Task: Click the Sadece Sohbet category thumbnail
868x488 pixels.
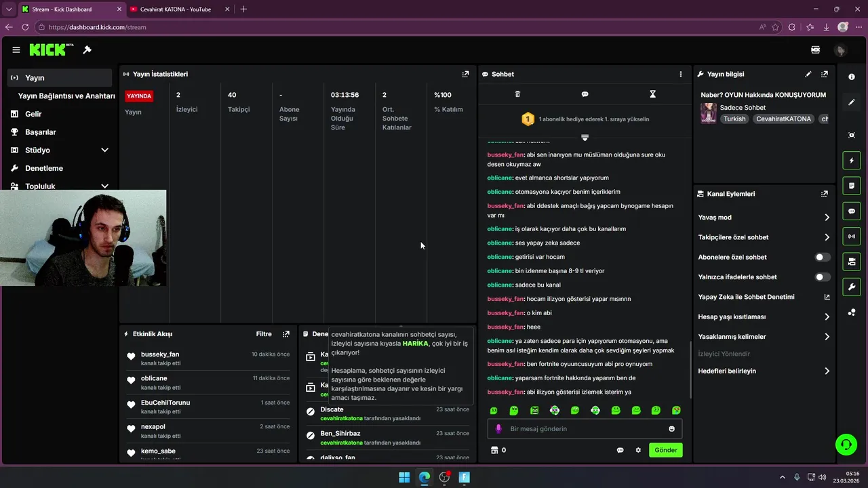Action: (x=709, y=113)
